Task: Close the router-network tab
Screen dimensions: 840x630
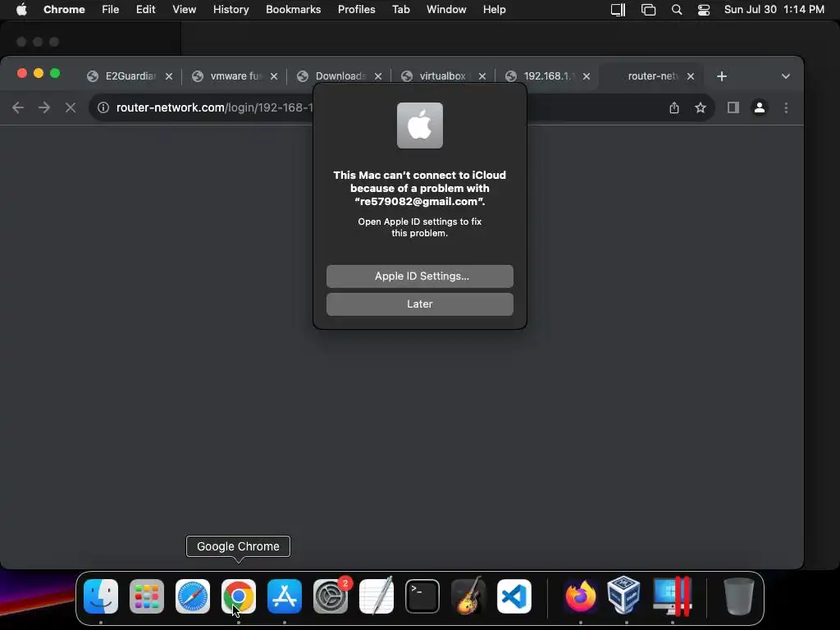Action: 691,76
